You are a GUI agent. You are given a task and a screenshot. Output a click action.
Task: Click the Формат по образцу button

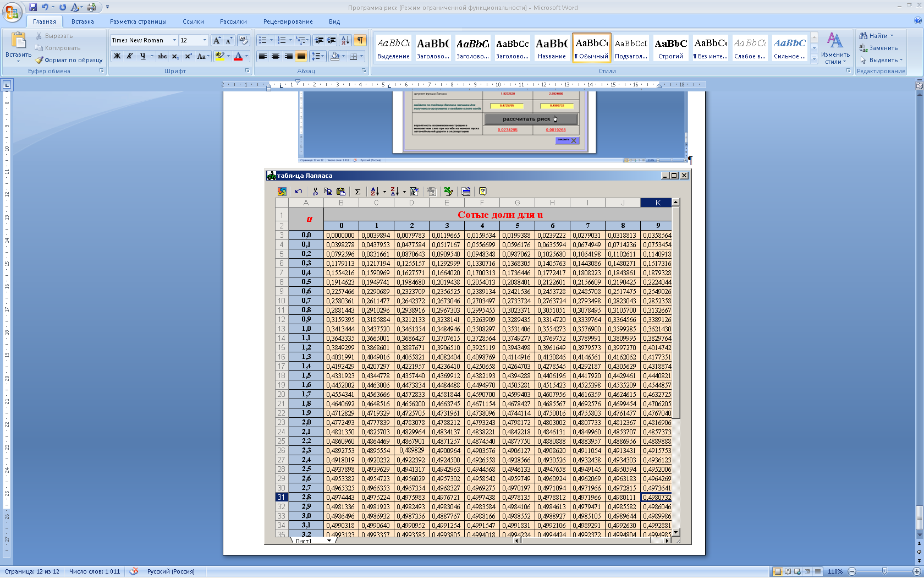[69, 60]
